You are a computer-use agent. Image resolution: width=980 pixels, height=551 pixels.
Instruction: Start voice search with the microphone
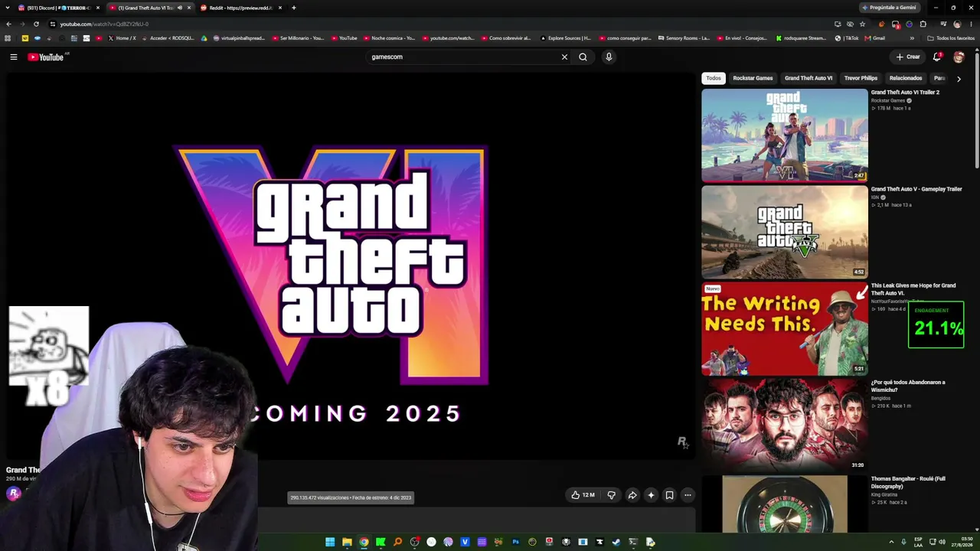609,57
